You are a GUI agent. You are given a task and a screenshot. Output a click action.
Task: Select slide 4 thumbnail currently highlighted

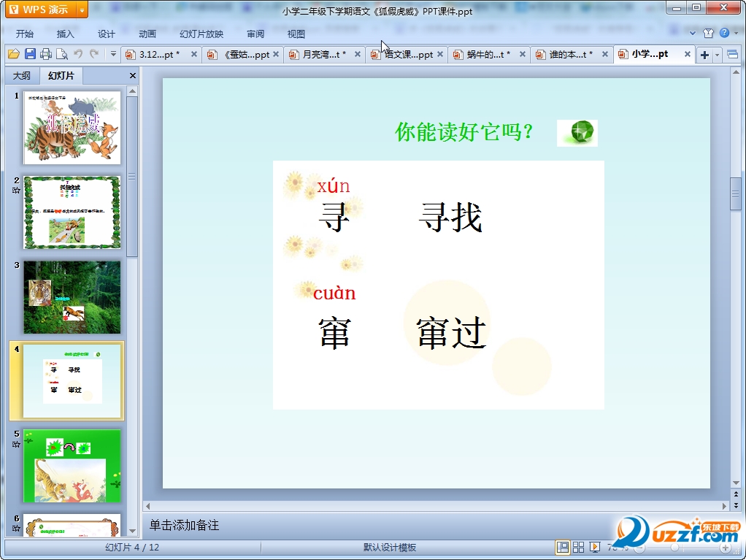coord(72,381)
